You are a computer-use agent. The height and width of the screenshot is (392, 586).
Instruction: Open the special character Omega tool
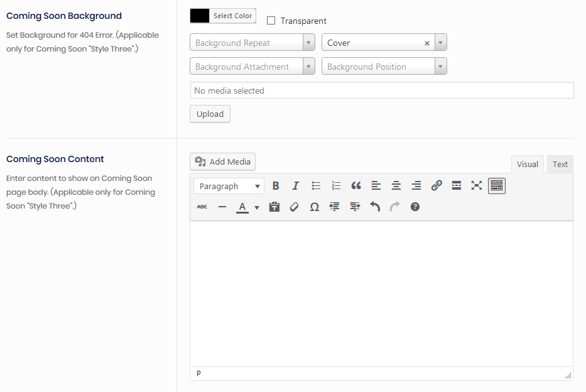[315, 207]
